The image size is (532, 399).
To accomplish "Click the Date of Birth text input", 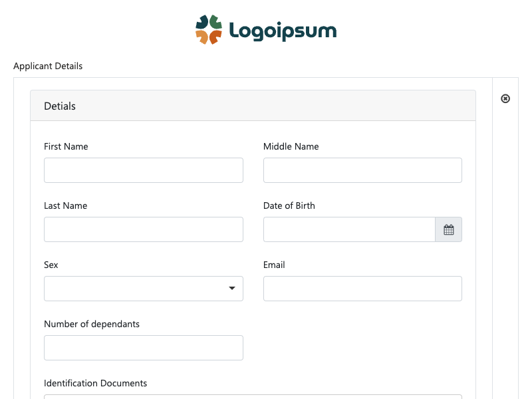I will point(350,229).
